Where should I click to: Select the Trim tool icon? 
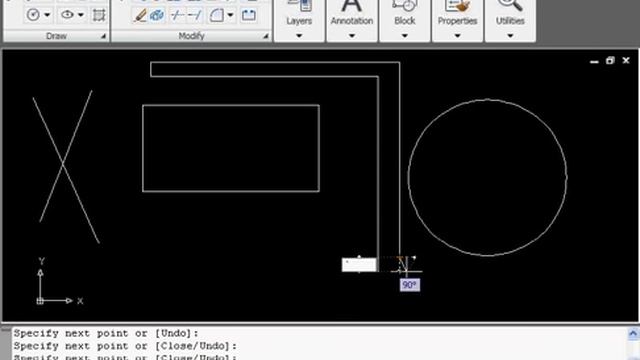pyautogui.click(x=177, y=16)
